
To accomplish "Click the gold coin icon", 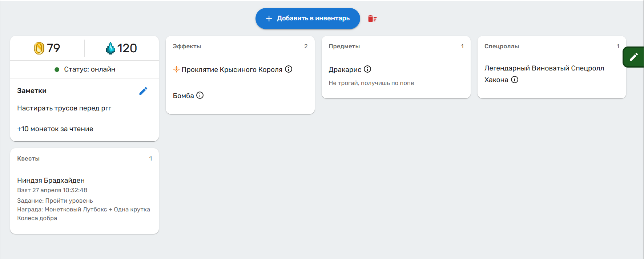I will pos(39,48).
